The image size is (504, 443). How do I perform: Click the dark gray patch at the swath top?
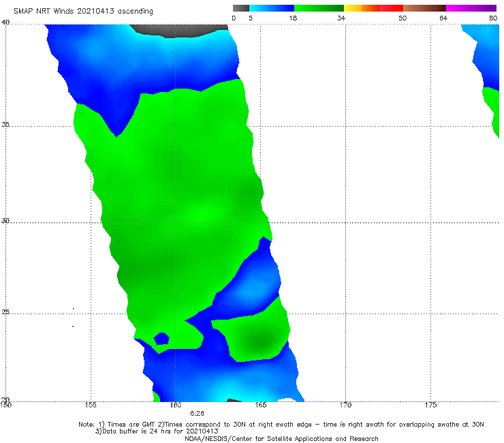coord(180,31)
